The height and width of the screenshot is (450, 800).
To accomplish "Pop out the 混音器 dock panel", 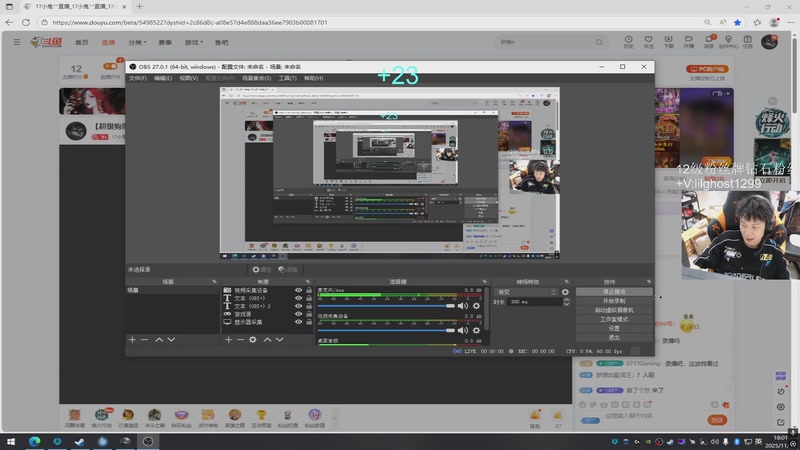I will click(485, 282).
